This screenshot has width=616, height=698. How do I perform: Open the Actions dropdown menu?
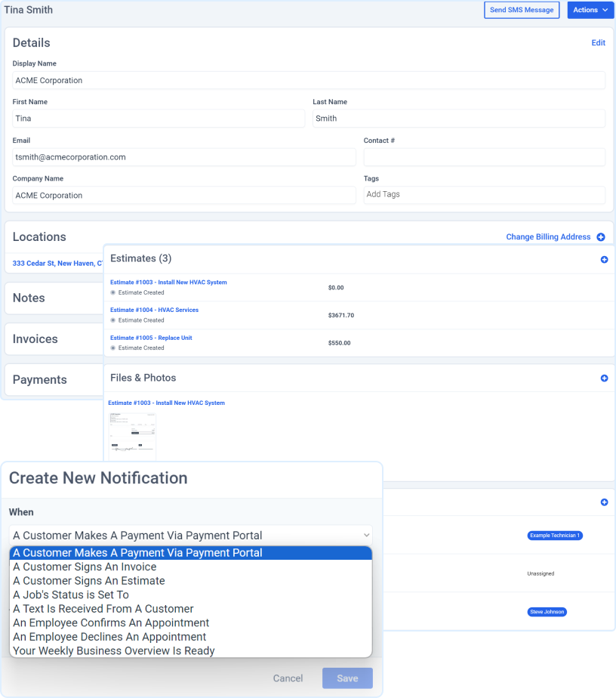pyautogui.click(x=590, y=10)
